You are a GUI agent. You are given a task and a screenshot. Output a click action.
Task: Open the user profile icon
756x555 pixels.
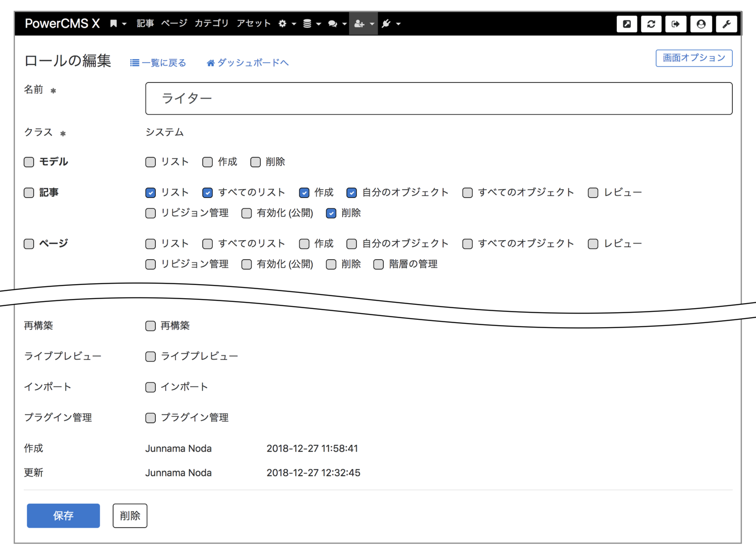(x=701, y=24)
